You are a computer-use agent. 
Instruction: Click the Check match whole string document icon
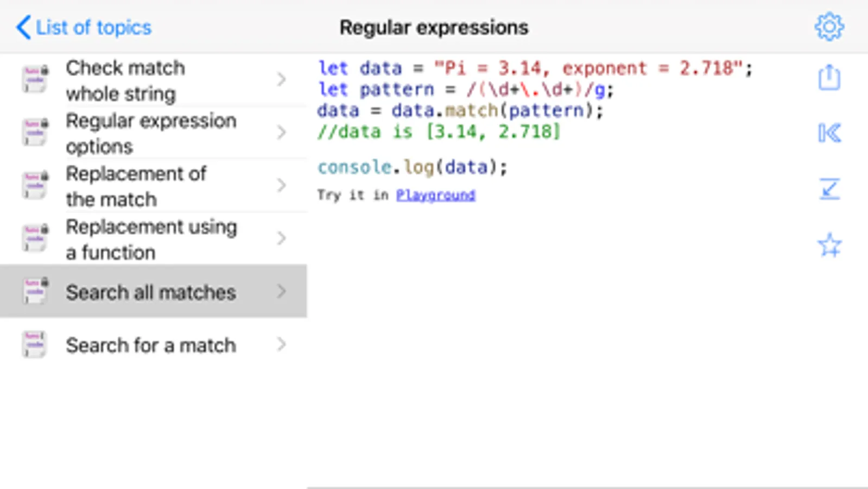[x=35, y=79]
